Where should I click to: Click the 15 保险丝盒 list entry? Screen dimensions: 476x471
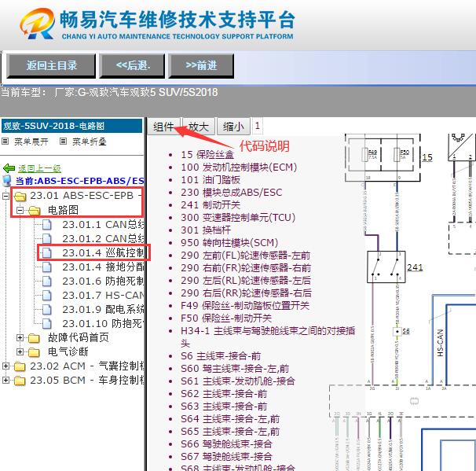(x=207, y=155)
